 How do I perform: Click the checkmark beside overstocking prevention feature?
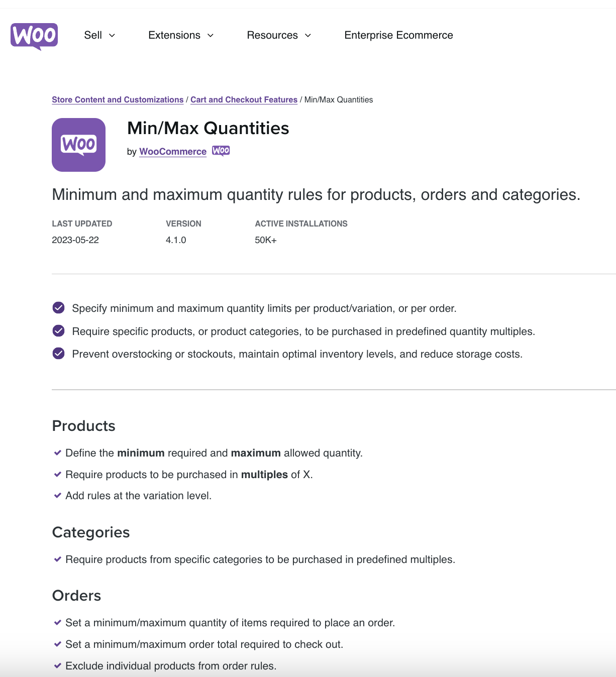pos(58,353)
